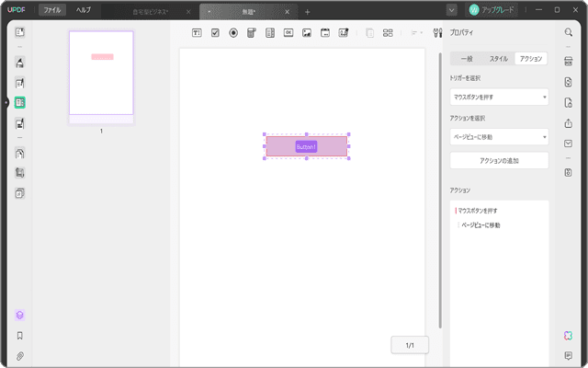Switch to the スタイル properties tab

[498, 58]
